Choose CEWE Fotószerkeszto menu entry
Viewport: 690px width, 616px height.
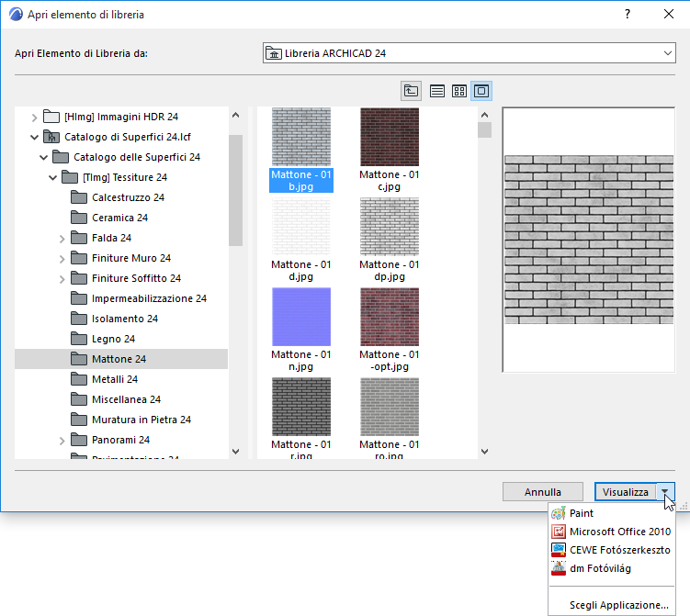pos(612,550)
